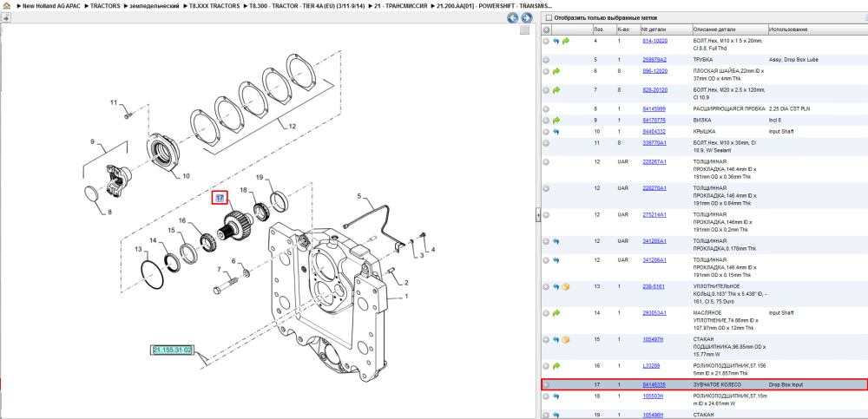Viewport: 868px width, 419px height.
Task: Click the add-all plus icon in table header
Action: 546,29
